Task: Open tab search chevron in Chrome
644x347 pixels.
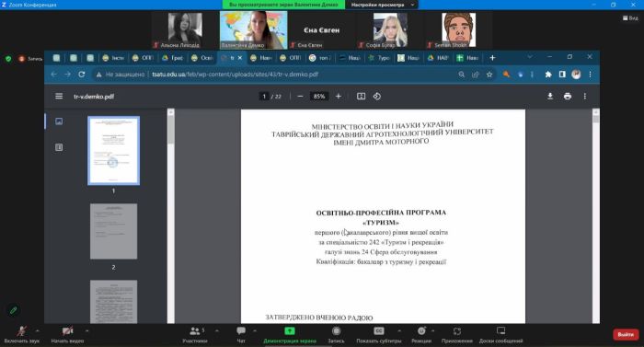Action: click(x=530, y=57)
